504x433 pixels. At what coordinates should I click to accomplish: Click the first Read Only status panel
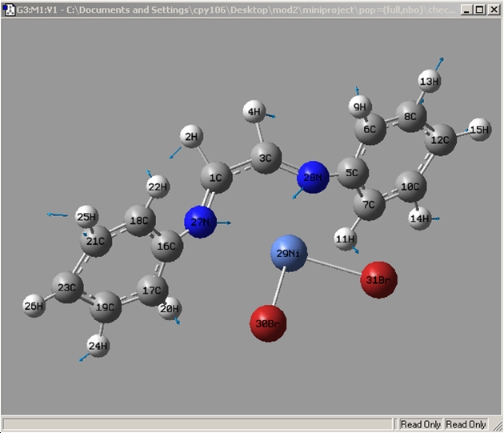[x=421, y=424]
